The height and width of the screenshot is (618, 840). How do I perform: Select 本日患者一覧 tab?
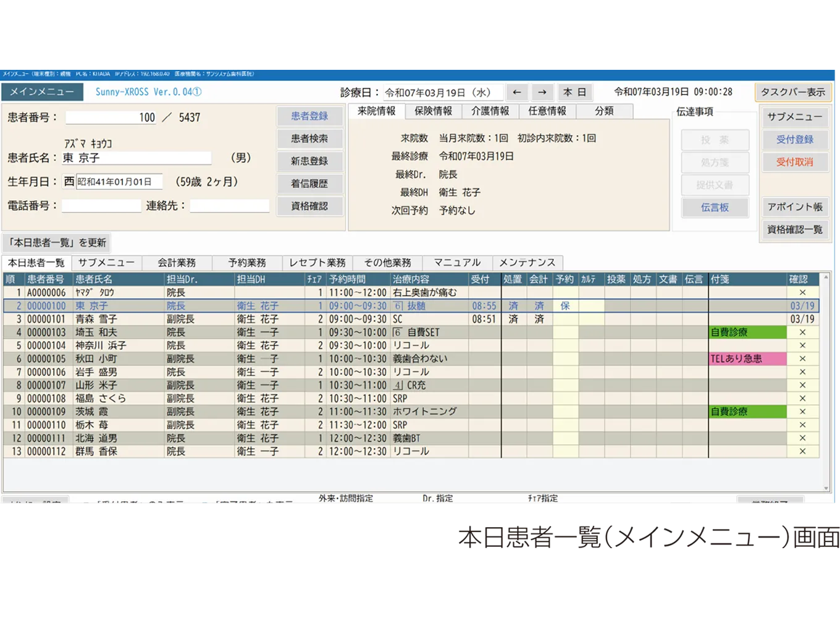point(36,263)
